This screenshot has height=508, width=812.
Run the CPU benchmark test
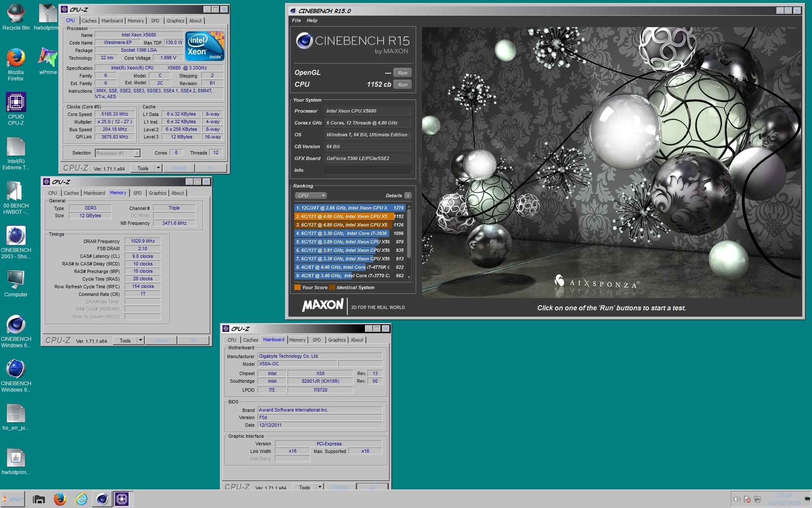[x=403, y=85]
